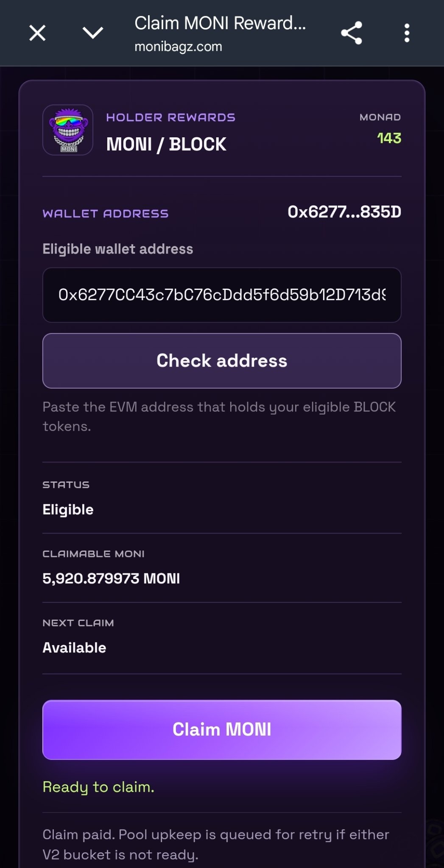Open the three-dot overflow menu

[x=407, y=33]
